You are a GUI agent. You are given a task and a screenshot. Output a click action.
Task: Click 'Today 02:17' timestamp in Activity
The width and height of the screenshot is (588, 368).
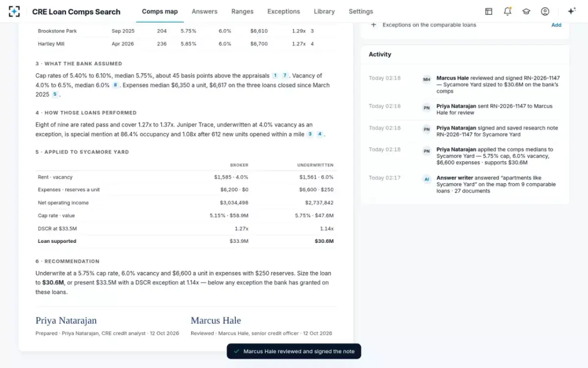point(385,178)
